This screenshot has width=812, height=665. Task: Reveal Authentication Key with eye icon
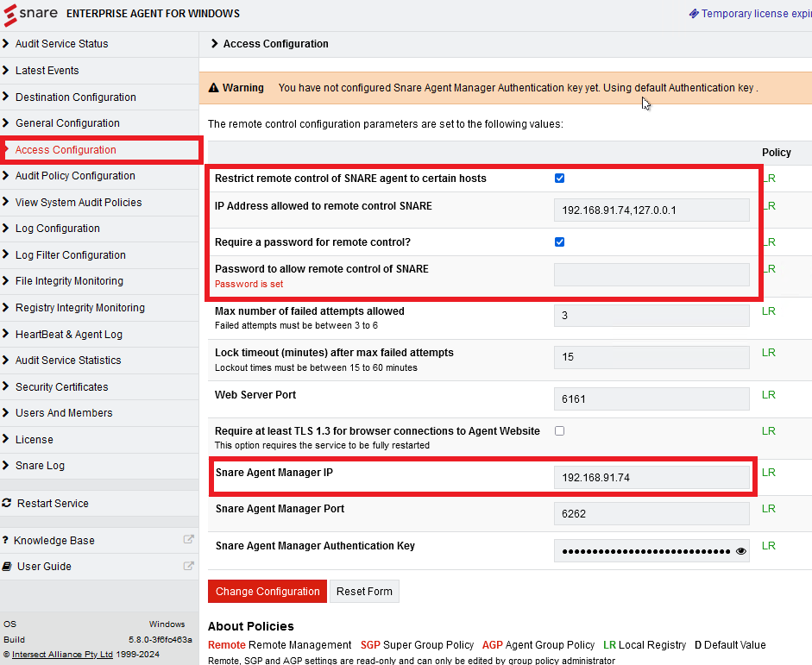(740, 551)
